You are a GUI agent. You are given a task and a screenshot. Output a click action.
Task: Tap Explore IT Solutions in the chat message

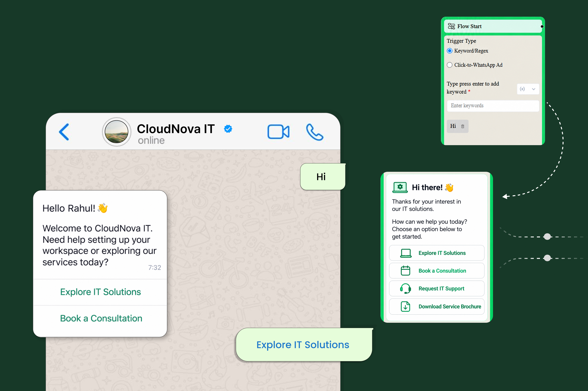point(100,292)
